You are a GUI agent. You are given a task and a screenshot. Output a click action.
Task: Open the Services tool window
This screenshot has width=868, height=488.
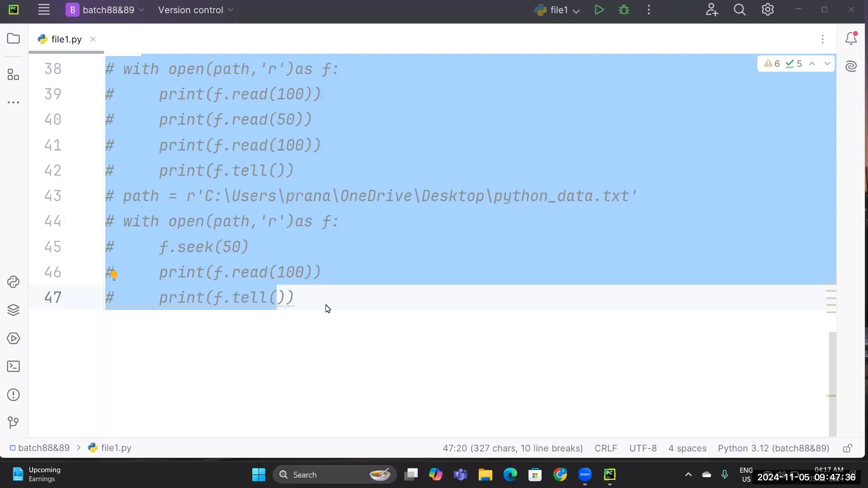tap(13, 339)
